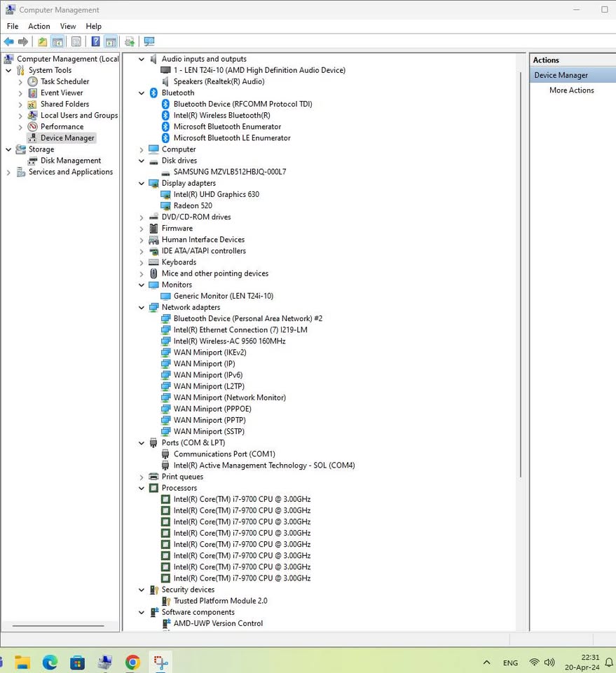Select Intel(R) UHD Graphics 630
This screenshot has width=616, height=673.
click(217, 194)
